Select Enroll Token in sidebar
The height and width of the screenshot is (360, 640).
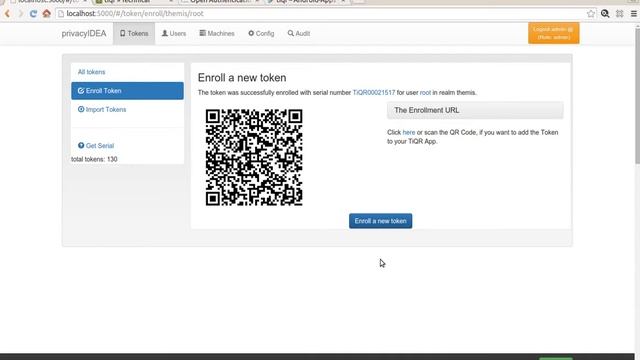pyautogui.click(x=127, y=91)
